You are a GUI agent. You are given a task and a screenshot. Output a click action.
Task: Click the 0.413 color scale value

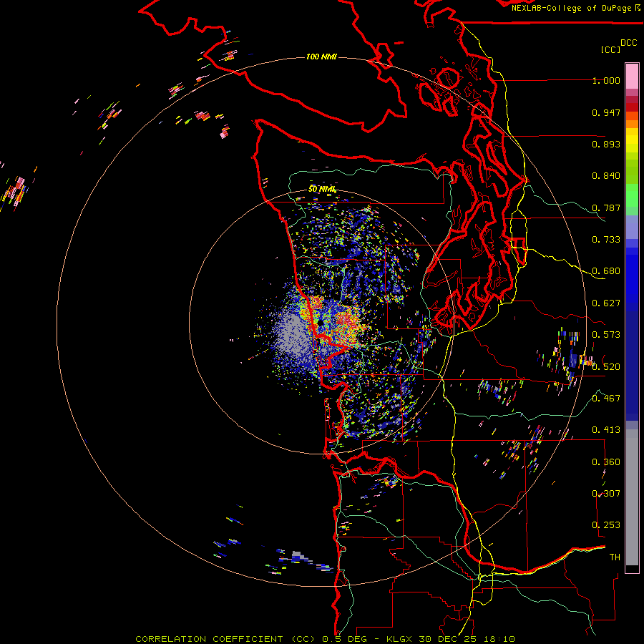(x=606, y=430)
